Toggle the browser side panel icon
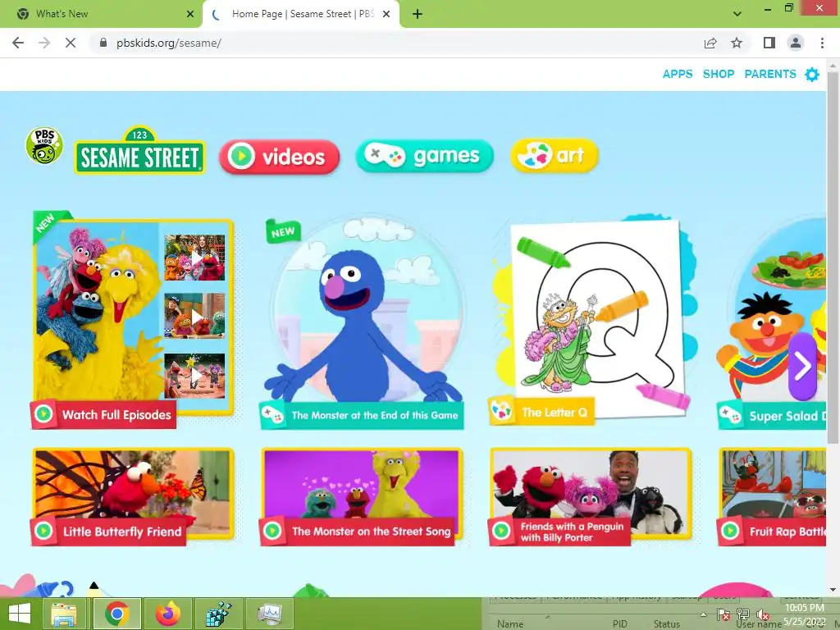Viewport: 840px width, 630px height. [769, 43]
